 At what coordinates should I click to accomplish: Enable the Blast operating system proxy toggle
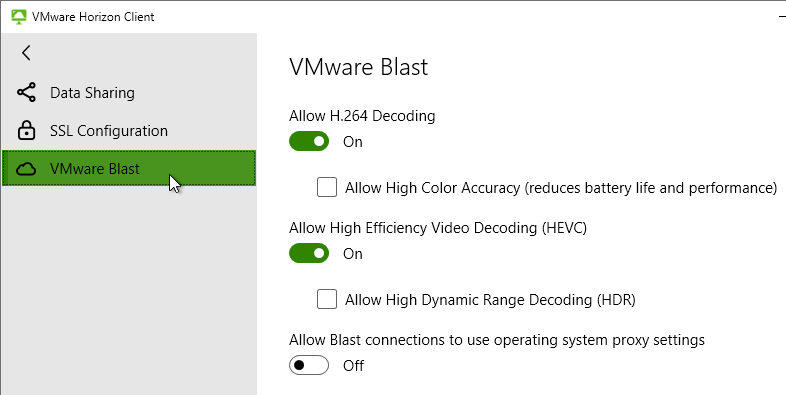tap(309, 365)
